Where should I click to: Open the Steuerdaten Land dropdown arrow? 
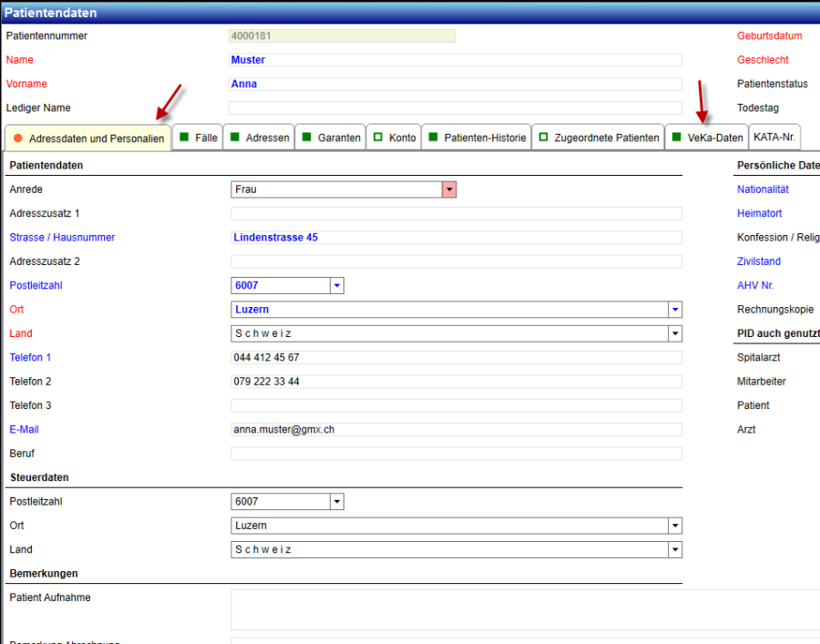(x=674, y=549)
